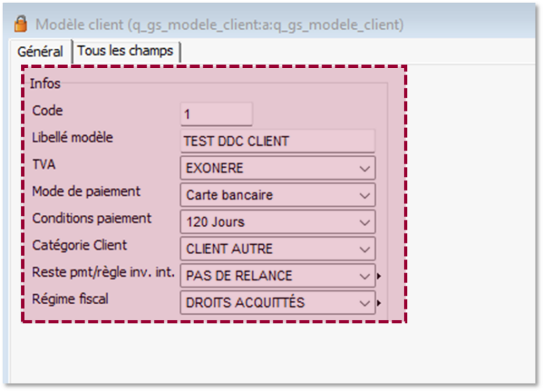Open the TVA dropdown showing EXONERE
The image size is (544, 392).
coord(277,168)
